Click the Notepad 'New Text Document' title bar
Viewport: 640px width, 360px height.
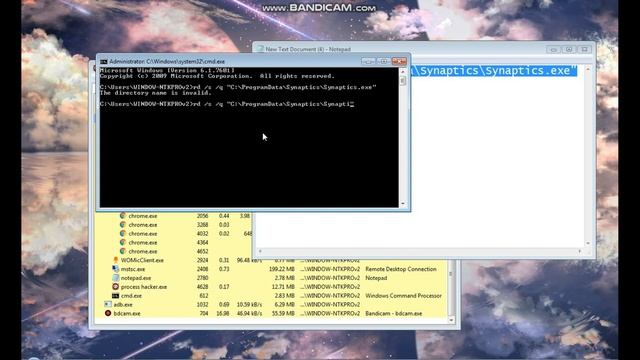(x=308, y=49)
